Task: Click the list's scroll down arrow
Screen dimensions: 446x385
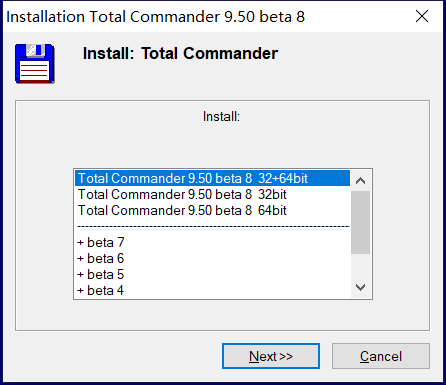Action: pos(360,287)
